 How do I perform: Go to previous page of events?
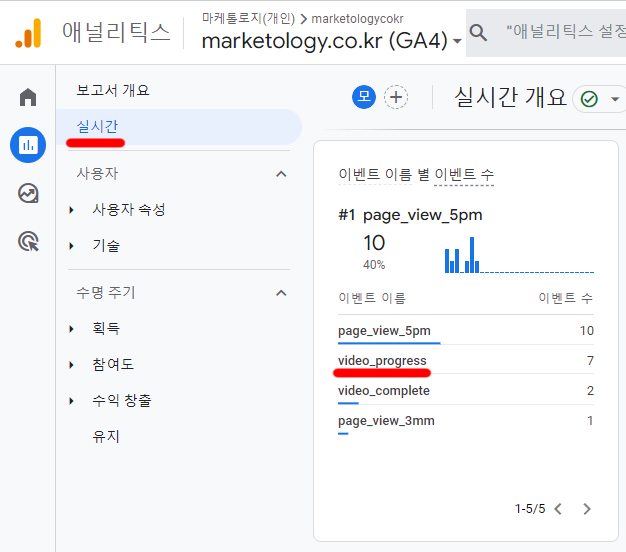559,509
